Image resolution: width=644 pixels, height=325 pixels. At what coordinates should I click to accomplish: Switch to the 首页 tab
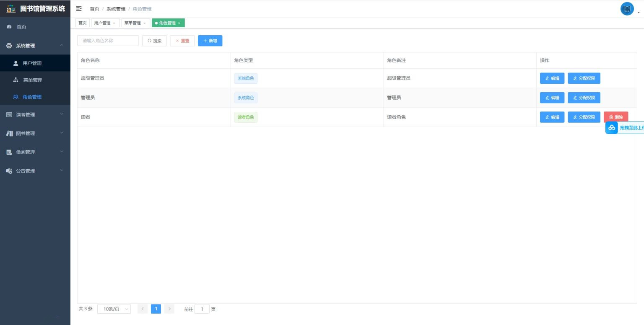(83, 23)
